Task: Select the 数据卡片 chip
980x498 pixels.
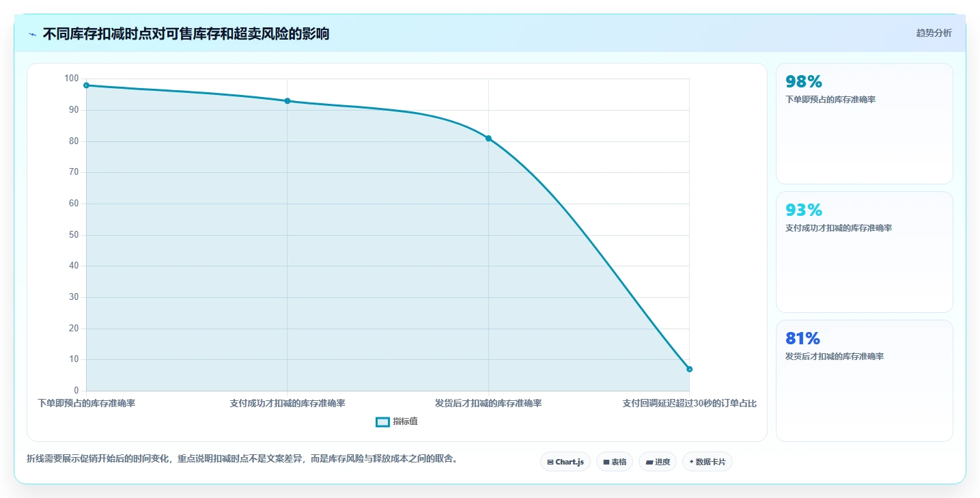Action: [708, 462]
